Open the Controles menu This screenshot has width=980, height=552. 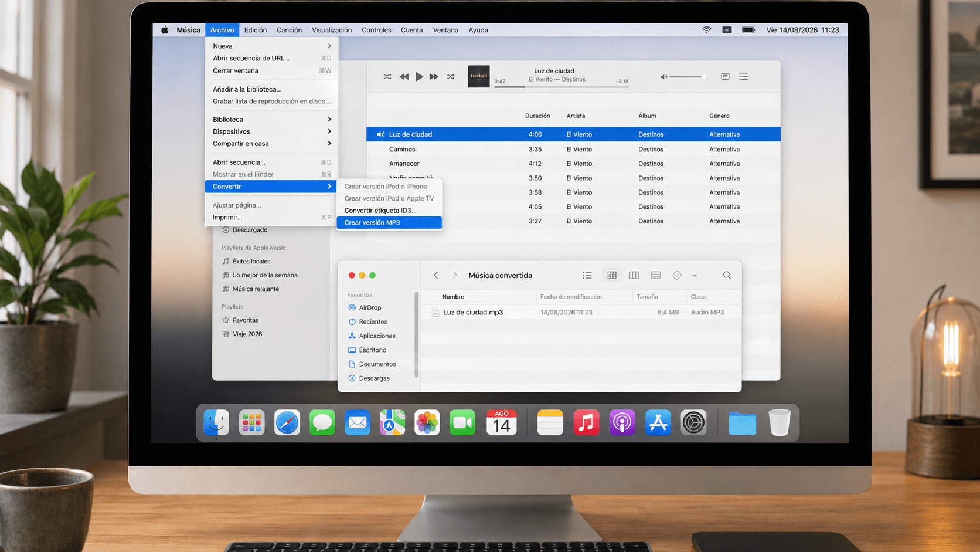click(376, 30)
